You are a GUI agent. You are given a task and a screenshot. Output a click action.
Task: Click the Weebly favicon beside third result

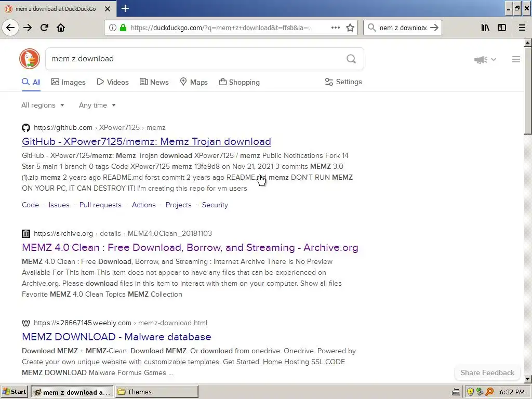point(26,323)
